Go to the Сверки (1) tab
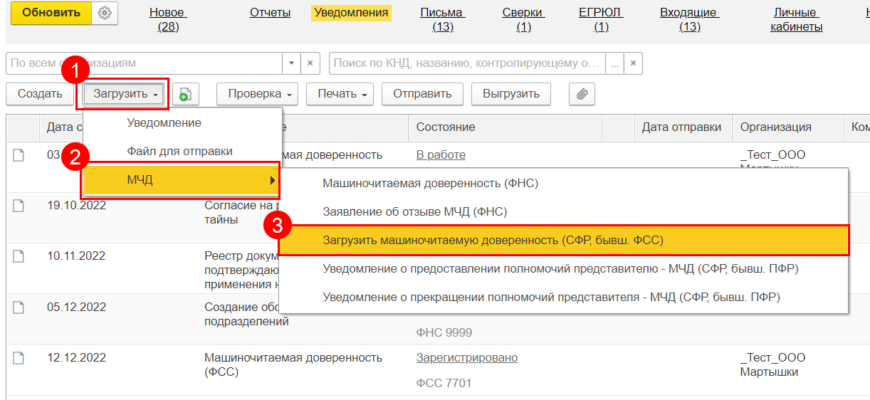 (x=523, y=20)
